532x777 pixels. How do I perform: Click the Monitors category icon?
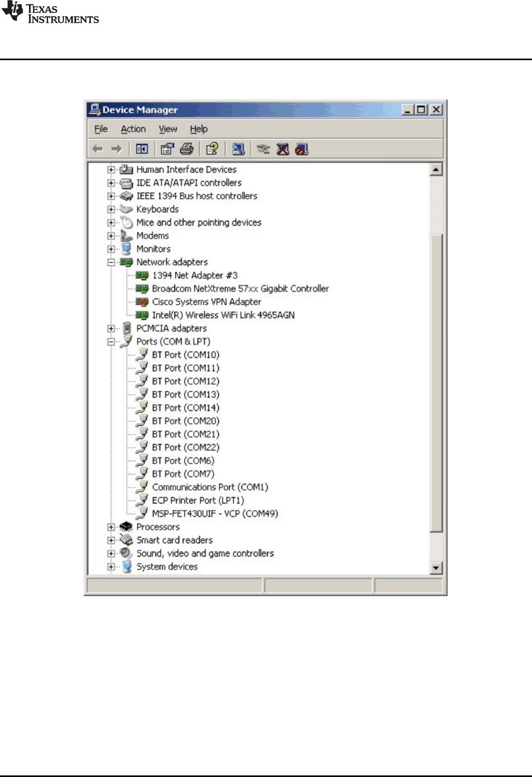tap(126, 249)
